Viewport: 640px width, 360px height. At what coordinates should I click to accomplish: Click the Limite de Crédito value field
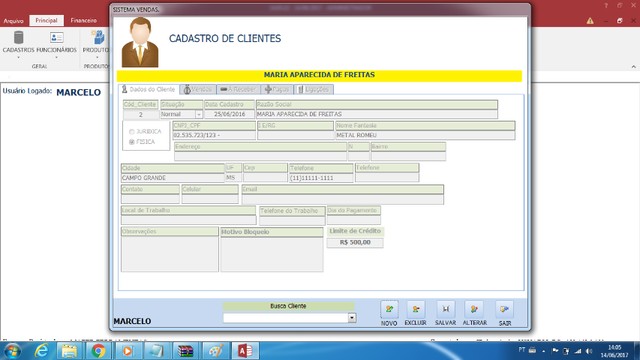355,242
